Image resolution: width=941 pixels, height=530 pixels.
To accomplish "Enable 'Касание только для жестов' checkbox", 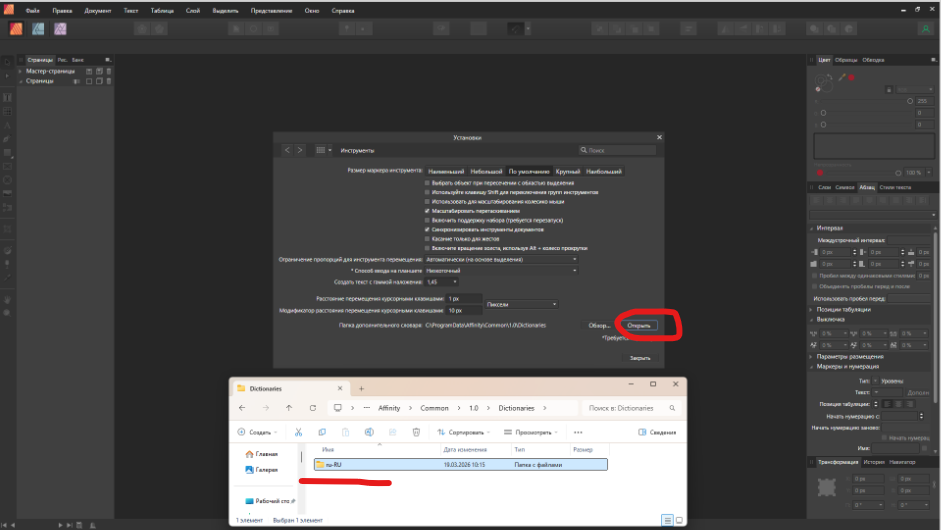I will (x=427, y=239).
